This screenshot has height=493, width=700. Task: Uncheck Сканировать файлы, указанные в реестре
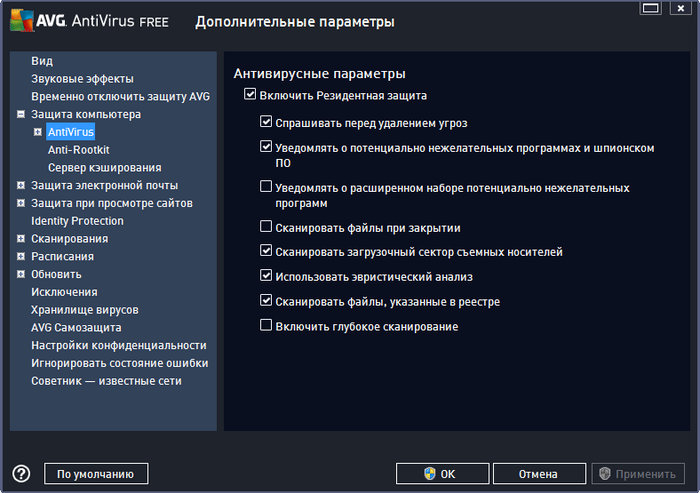266,300
